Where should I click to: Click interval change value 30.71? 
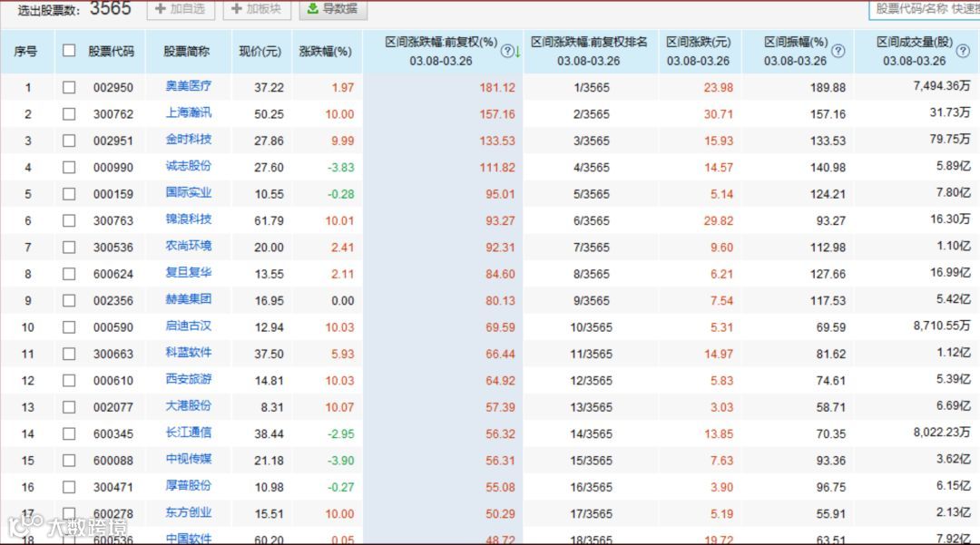[719, 115]
